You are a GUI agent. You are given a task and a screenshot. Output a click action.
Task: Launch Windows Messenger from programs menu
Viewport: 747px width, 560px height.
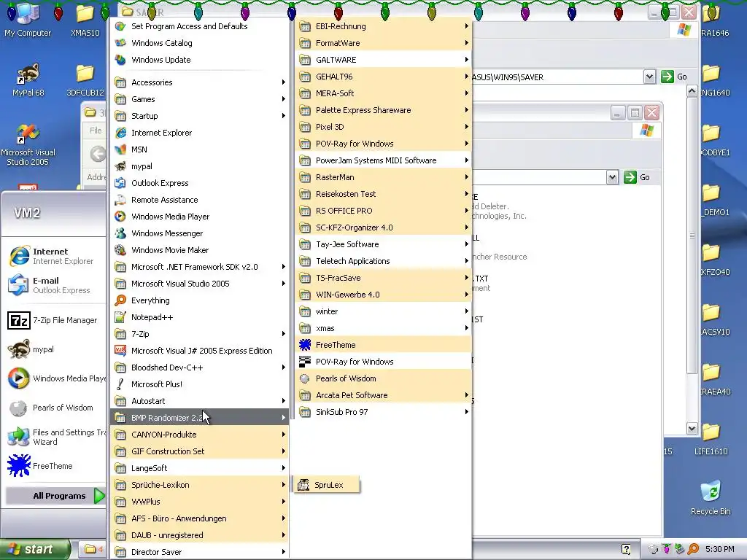click(x=200, y=233)
